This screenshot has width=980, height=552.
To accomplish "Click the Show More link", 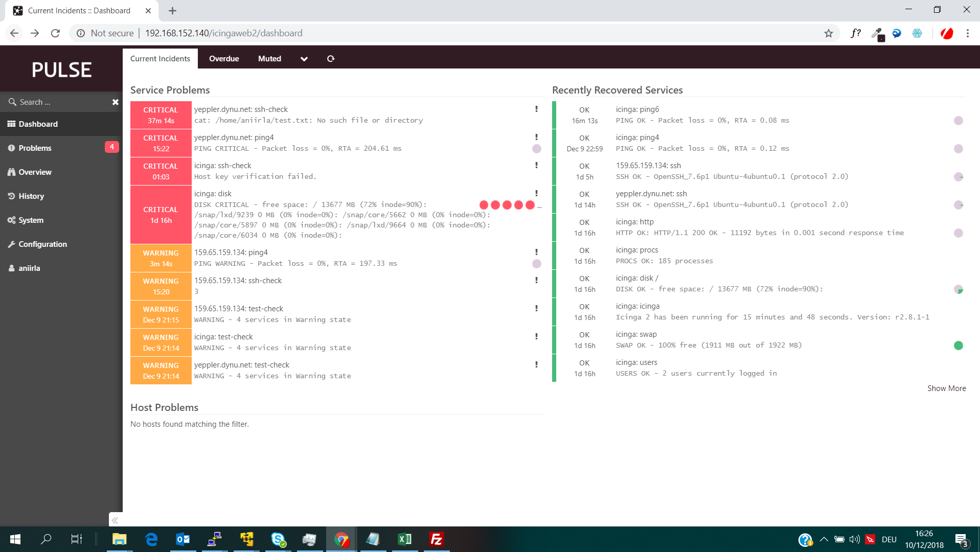I will (x=946, y=388).
